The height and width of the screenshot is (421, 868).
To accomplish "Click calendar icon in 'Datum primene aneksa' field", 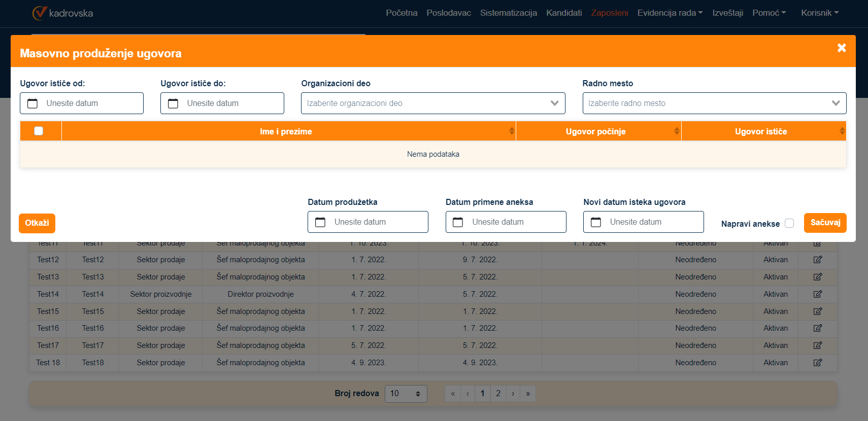I will [x=458, y=222].
